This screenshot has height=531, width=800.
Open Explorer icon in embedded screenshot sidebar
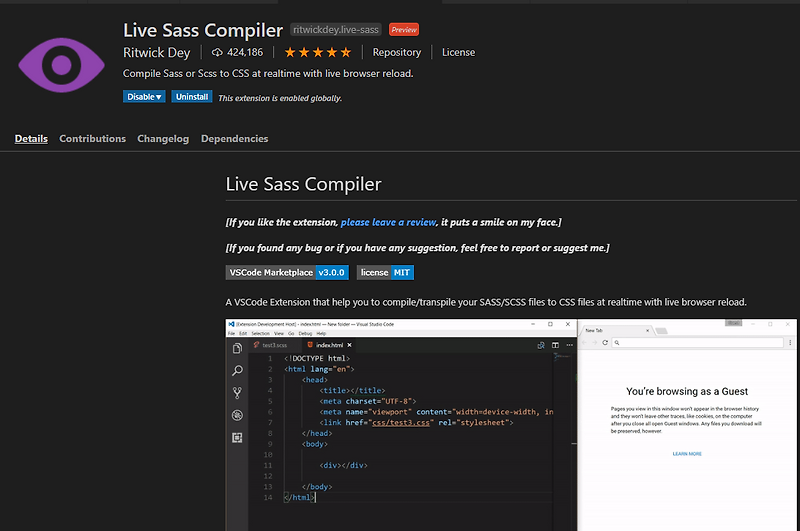(237, 348)
